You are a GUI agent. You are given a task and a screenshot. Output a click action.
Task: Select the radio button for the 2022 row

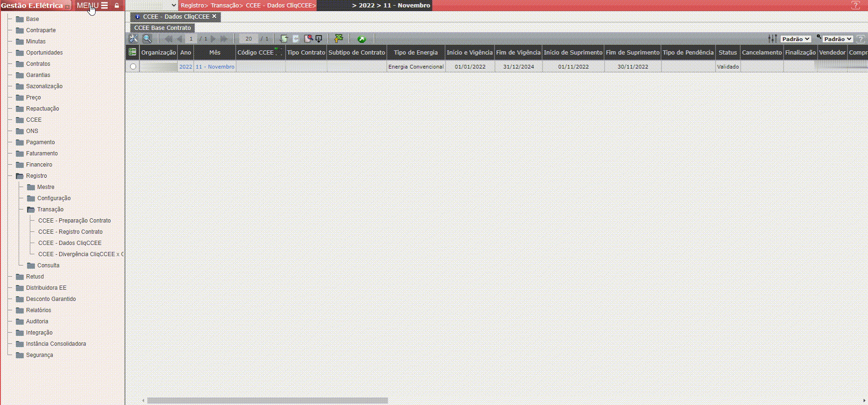(133, 67)
